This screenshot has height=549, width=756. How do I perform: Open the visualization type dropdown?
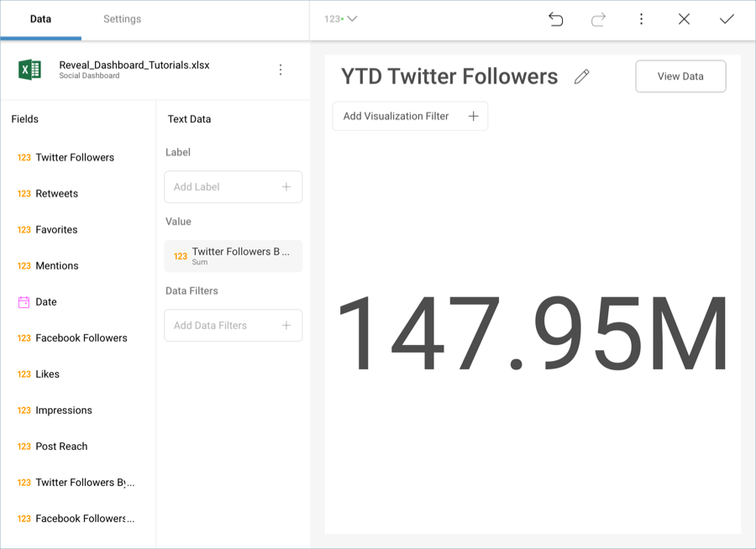point(341,19)
